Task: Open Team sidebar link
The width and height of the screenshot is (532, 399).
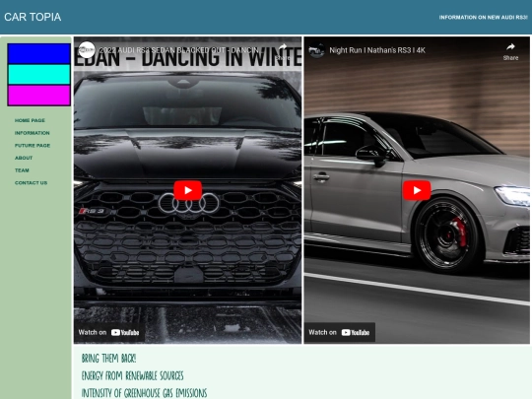Action: 22,170
